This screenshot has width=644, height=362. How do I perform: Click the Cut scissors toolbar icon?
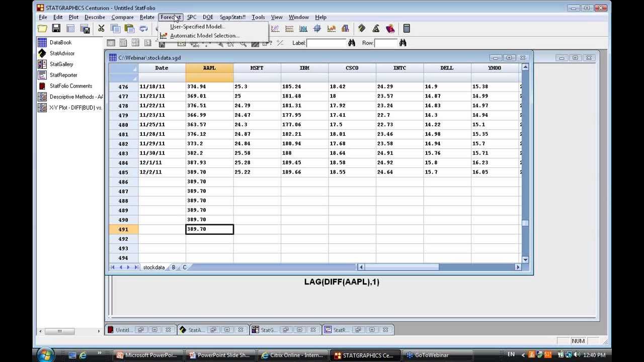(x=101, y=29)
